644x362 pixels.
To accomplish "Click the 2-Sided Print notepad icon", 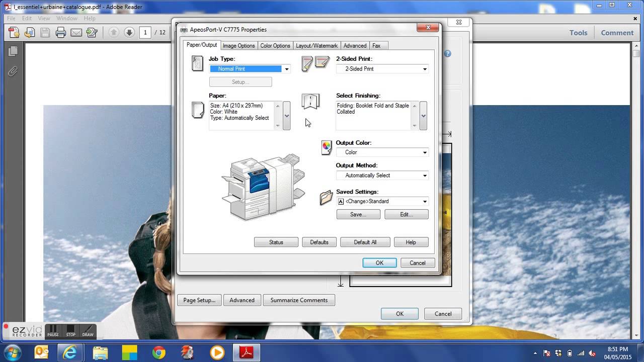I will pos(315,63).
